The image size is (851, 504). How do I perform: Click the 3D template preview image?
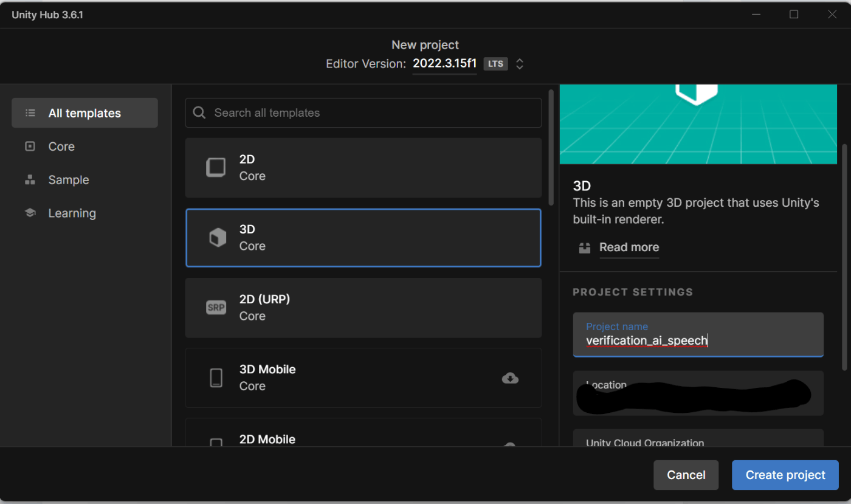coord(698,124)
